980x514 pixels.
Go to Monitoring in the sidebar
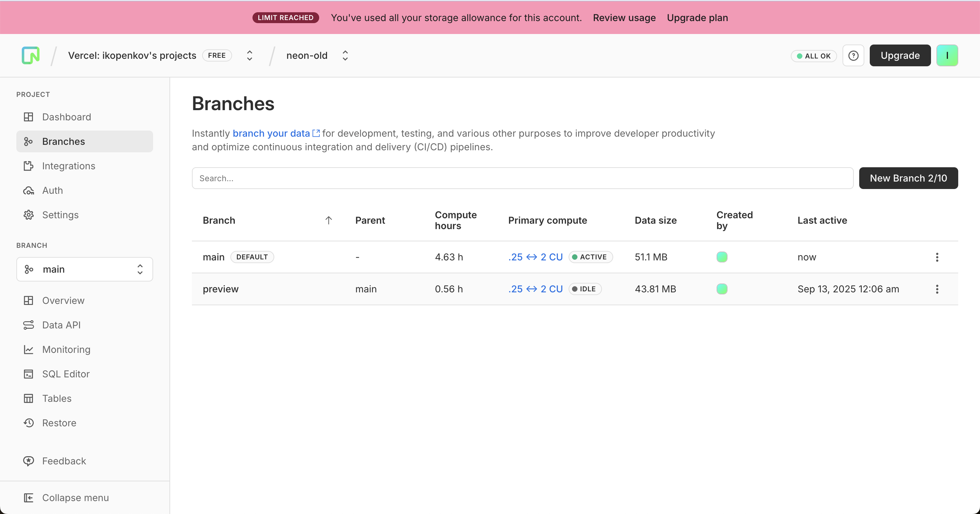(66, 349)
